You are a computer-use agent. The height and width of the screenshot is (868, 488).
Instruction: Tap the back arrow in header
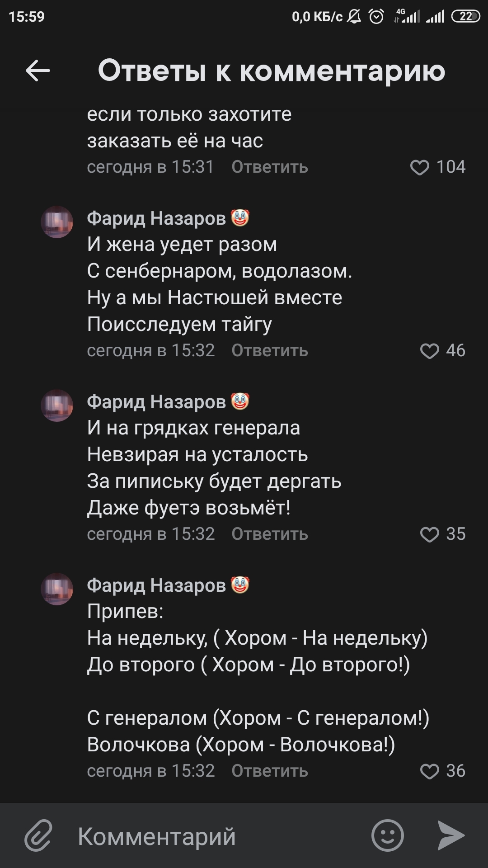click(x=38, y=71)
